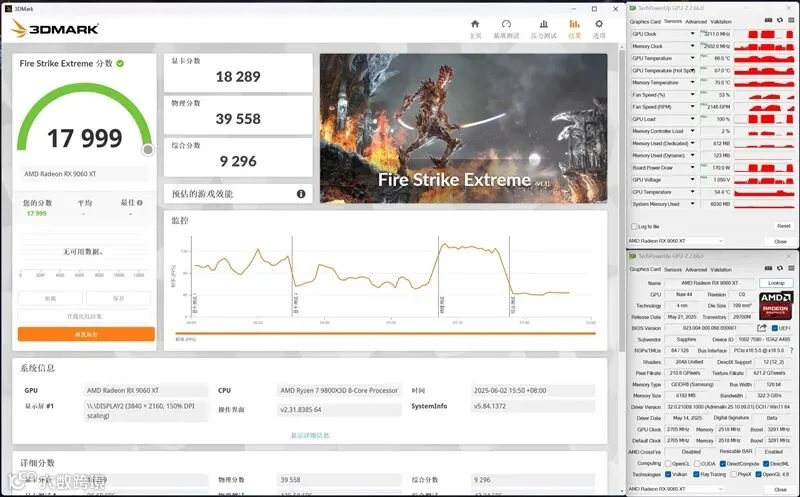Toggle the Ray Tracing checkbox
The height and width of the screenshot is (497, 800).
point(696,475)
